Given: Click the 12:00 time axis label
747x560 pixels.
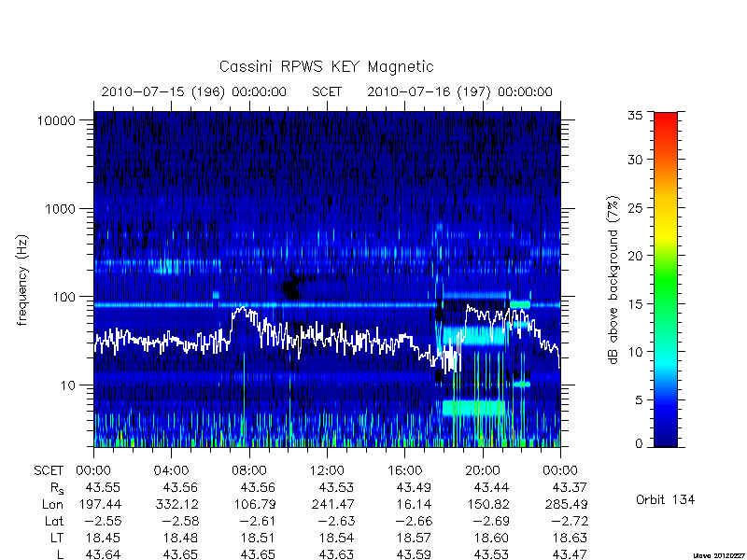Looking at the screenshot, I should point(327,470).
